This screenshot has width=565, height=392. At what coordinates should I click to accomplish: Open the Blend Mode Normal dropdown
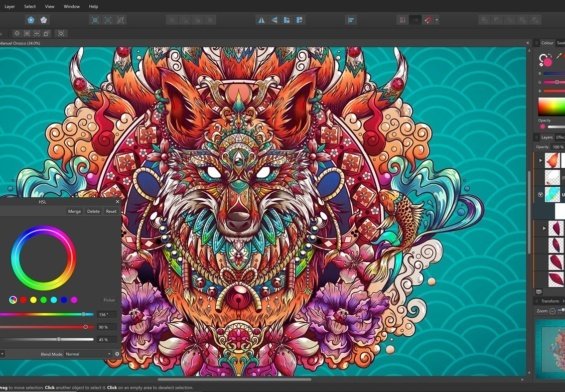point(88,354)
